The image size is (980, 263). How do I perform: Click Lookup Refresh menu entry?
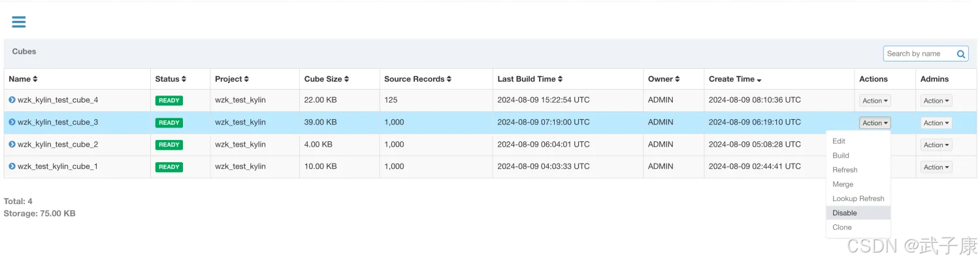858,199
